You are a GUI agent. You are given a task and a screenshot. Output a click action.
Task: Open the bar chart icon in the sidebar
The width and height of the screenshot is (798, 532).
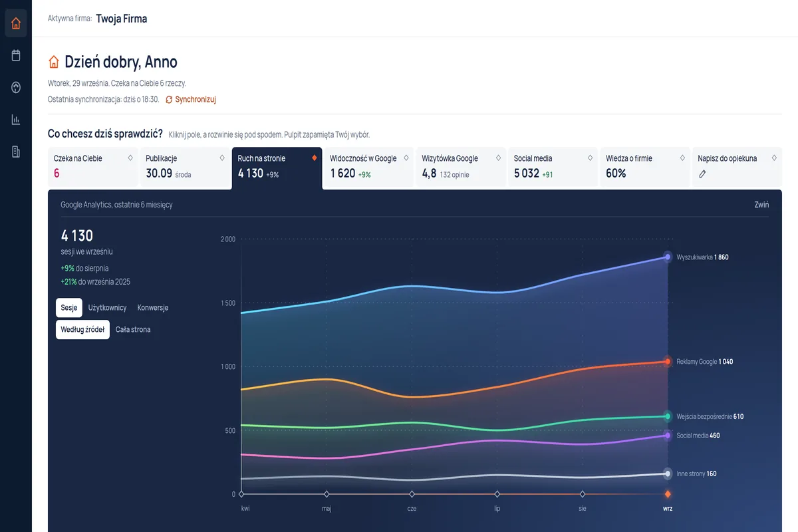16,120
